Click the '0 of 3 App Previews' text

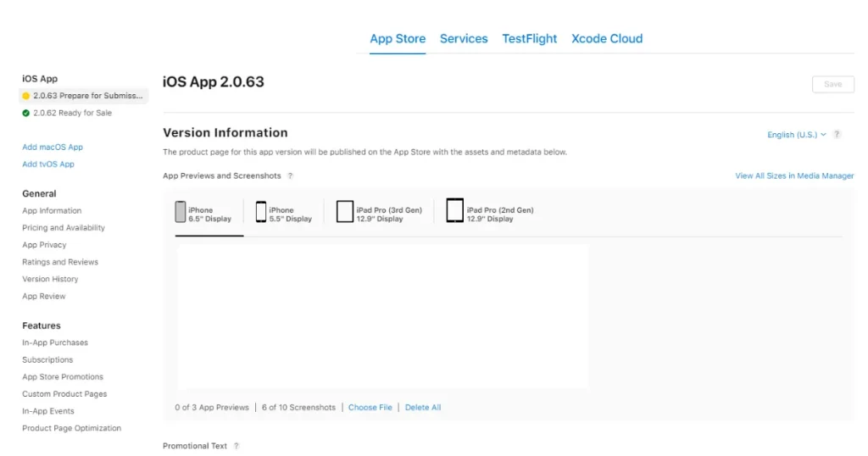[212, 408]
